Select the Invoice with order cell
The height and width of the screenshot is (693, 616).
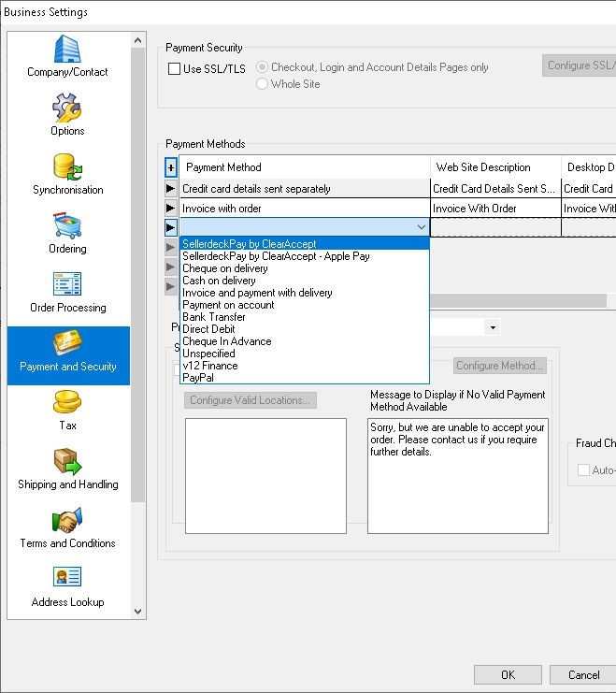coord(305,209)
